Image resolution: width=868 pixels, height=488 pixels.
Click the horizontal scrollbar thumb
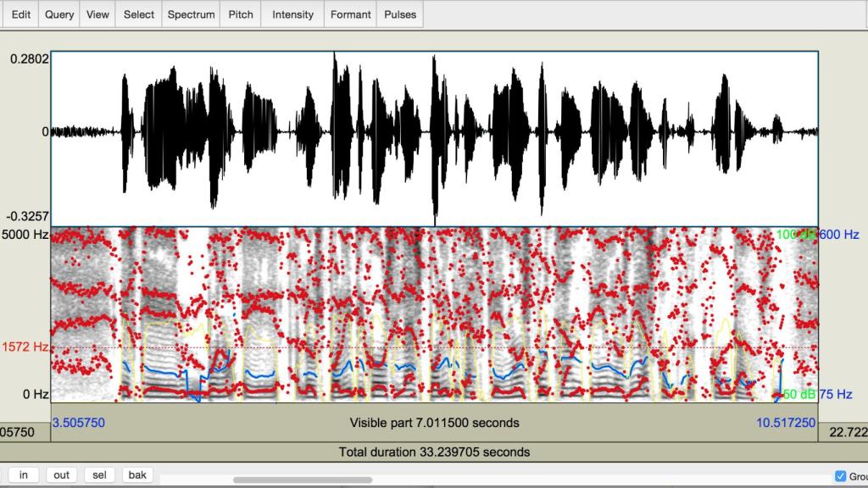pyautogui.click(x=303, y=480)
